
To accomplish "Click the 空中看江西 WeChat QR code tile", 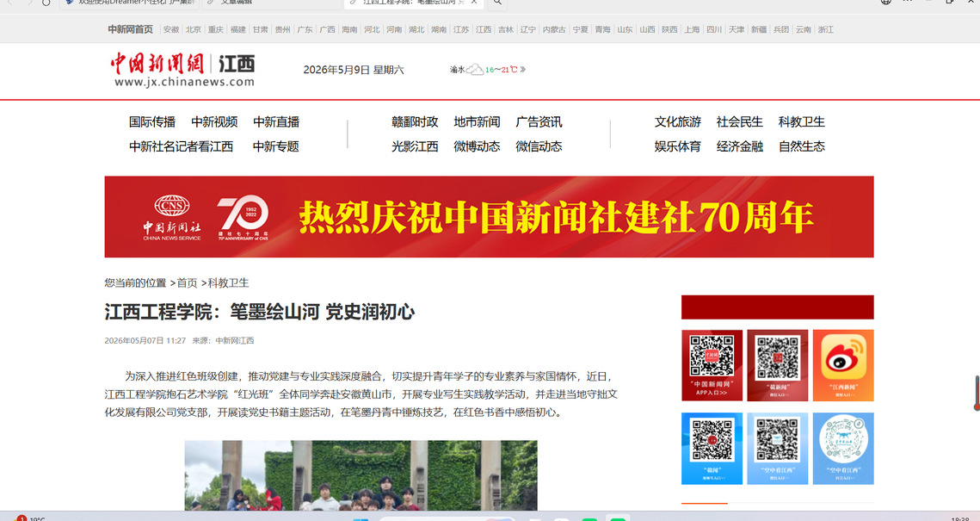I will [778, 449].
